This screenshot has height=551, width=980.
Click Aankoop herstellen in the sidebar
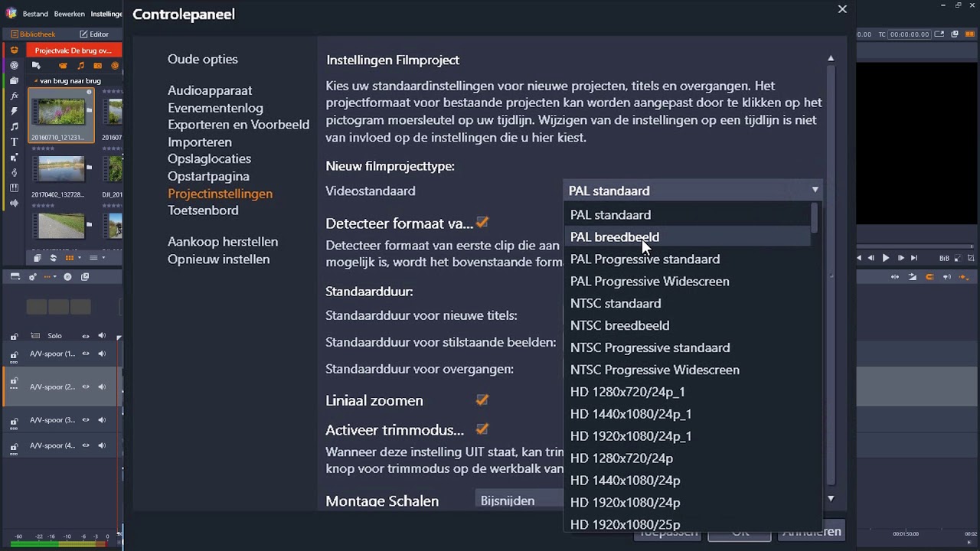coord(223,242)
